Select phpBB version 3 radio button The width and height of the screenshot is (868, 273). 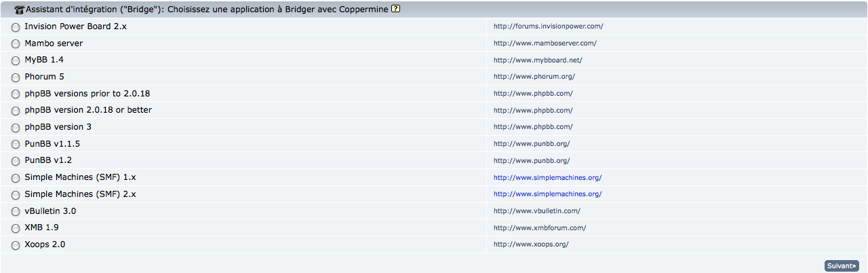pos(16,128)
